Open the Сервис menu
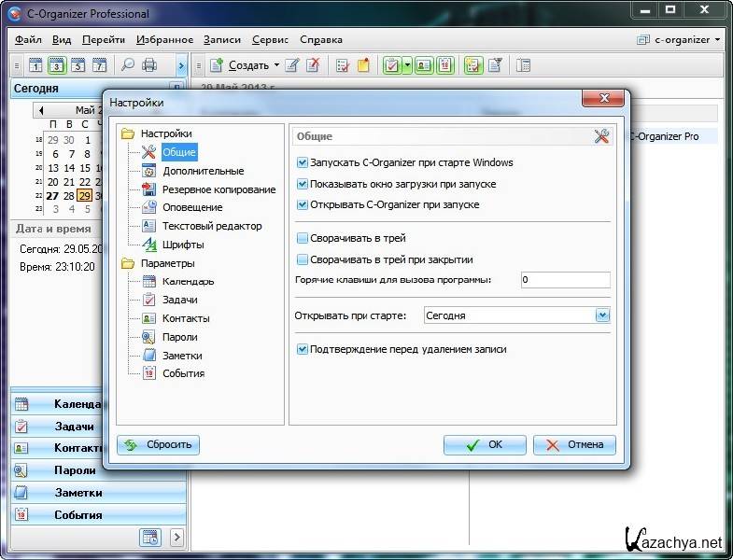733x560 pixels. pyautogui.click(x=270, y=40)
